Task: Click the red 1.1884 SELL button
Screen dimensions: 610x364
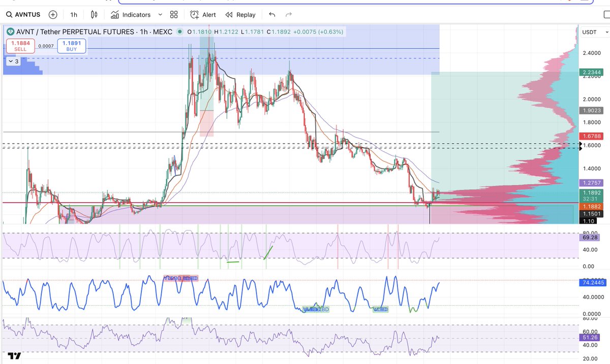Action: tap(20, 46)
